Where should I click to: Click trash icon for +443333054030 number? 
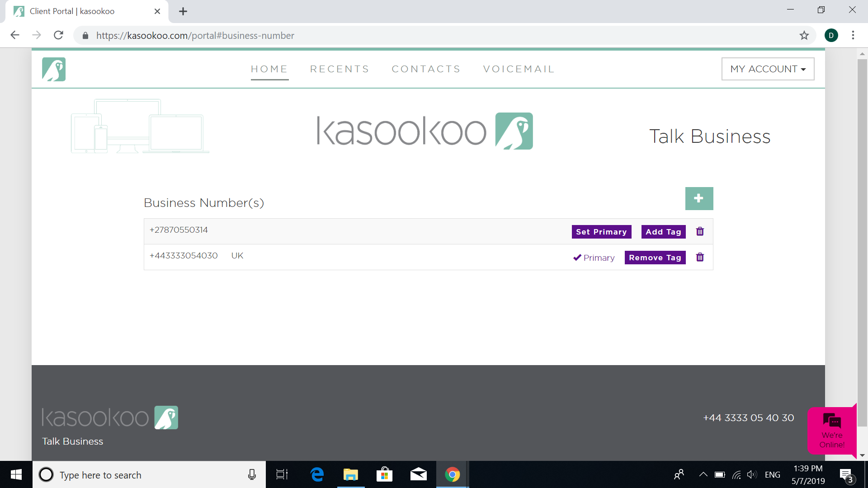point(700,257)
